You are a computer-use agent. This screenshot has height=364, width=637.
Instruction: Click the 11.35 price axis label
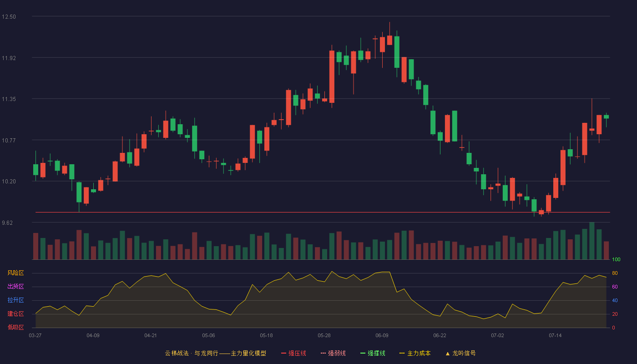(x=9, y=99)
